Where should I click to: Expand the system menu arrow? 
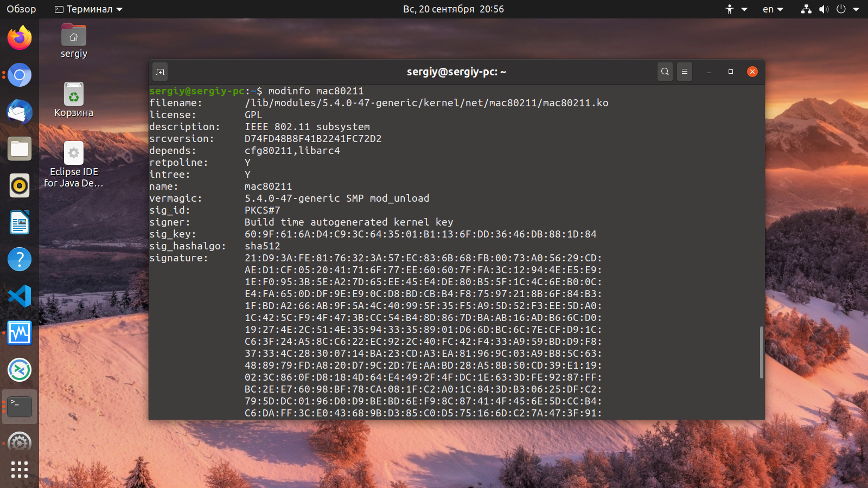coord(856,9)
